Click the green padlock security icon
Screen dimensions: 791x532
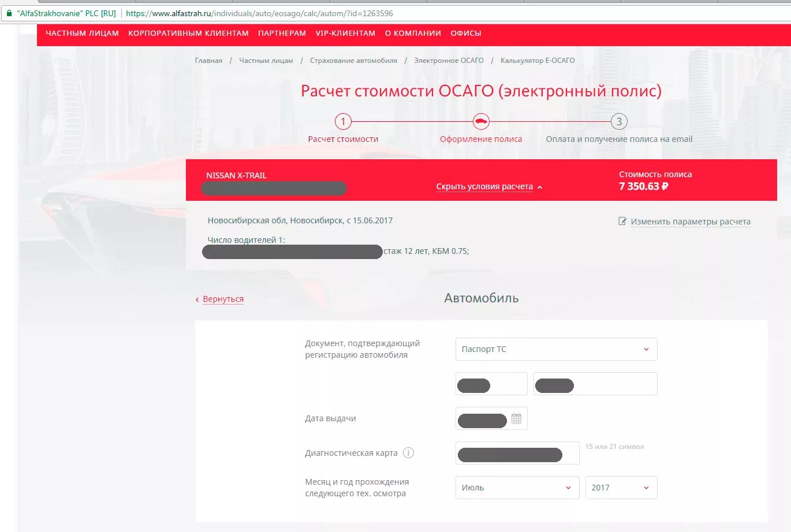point(9,13)
